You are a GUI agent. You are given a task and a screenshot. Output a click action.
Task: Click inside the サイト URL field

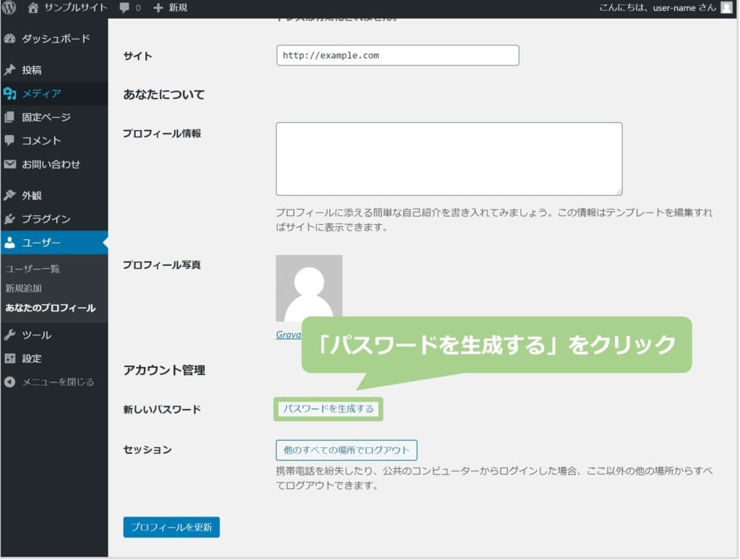pos(397,56)
